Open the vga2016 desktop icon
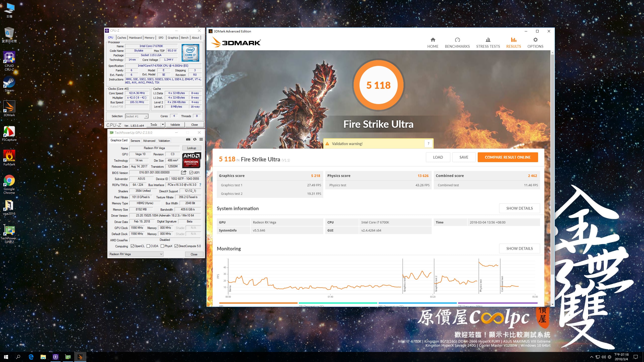Image resolution: width=644 pixels, height=362 pixels. [x=9, y=208]
